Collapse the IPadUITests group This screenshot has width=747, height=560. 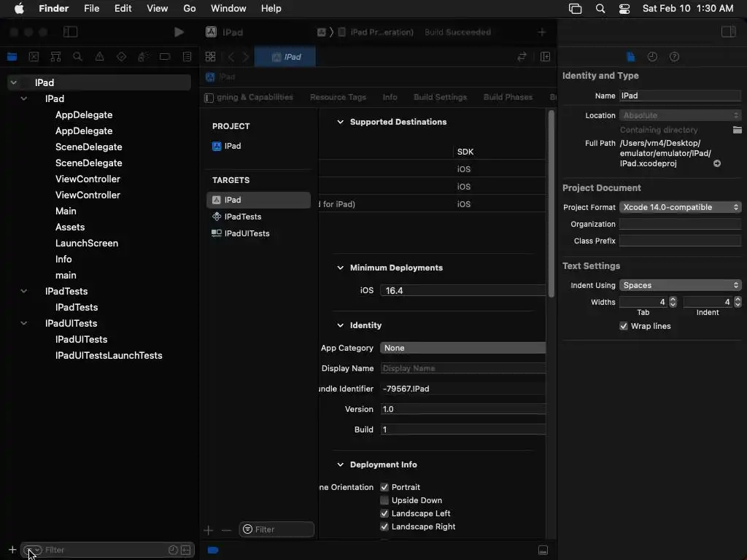(24, 323)
